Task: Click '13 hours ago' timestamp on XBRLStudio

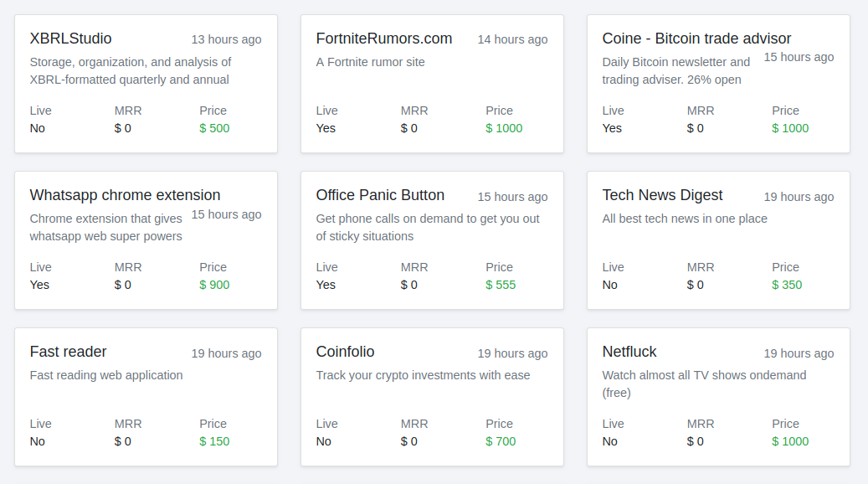Action: (226, 39)
